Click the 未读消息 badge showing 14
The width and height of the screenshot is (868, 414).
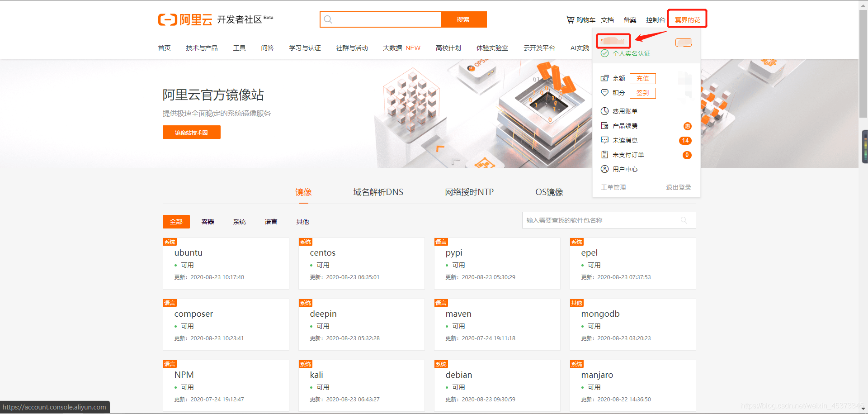pyautogui.click(x=685, y=141)
